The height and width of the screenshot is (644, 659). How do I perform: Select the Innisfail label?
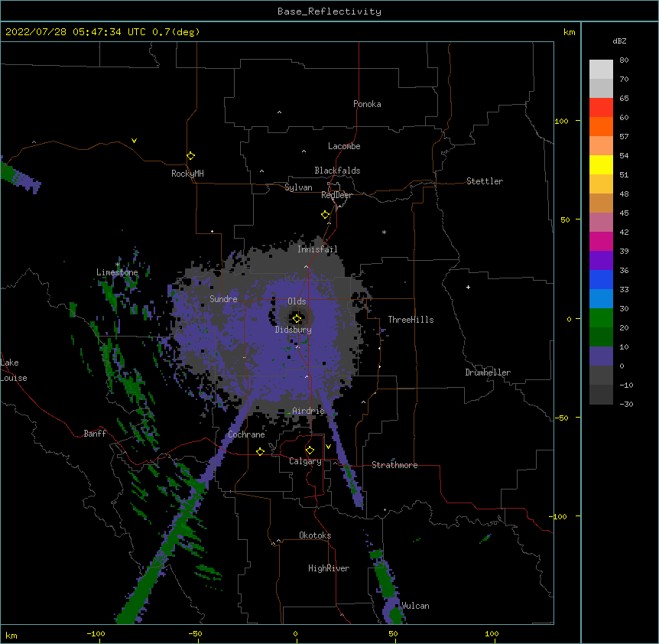pos(317,249)
